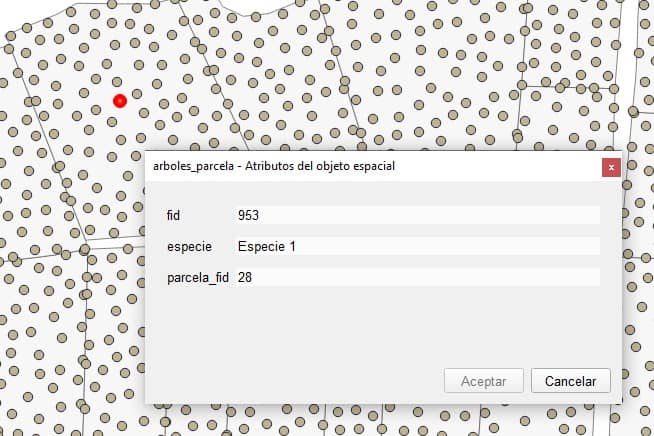This screenshot has height=436, width=654.
Task: Click the fid label
Action: (x=173, y=215)
